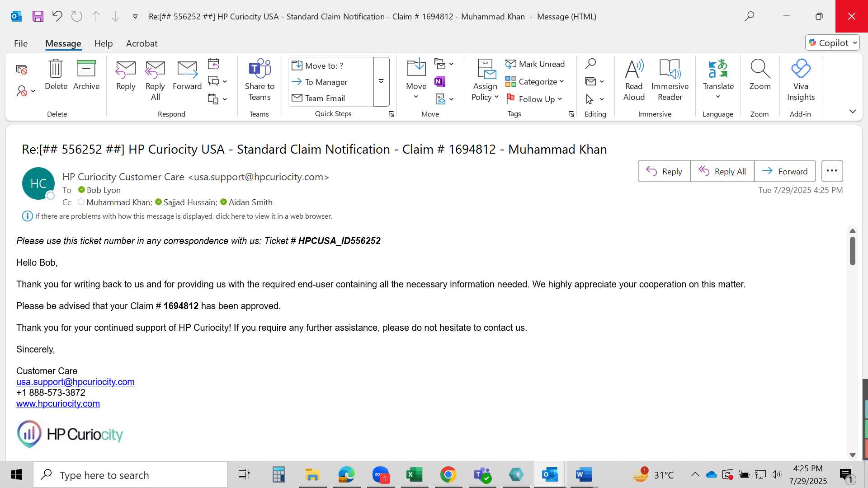Screen dimensions: 868x488
Task: Open the File tab
Action: click(21, 43)
